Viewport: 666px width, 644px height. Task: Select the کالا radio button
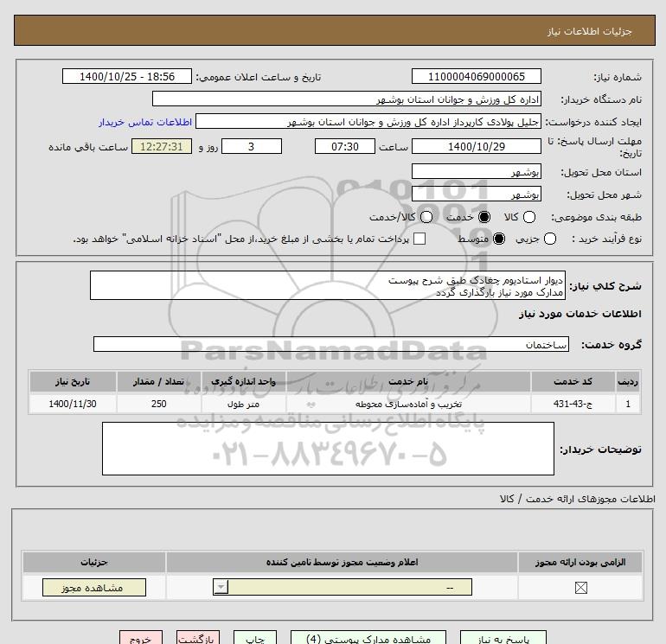tap(528, 217)
